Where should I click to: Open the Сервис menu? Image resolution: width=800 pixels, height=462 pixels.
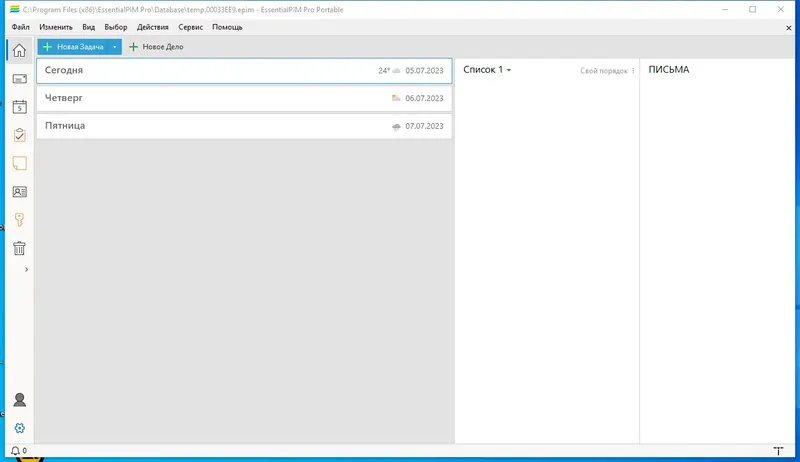[190, 27]
